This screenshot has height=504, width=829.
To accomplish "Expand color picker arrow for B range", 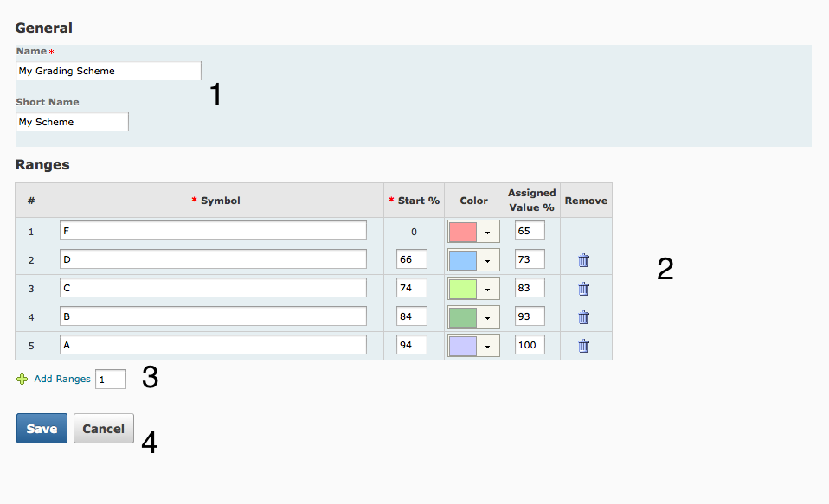I will click(488, 318).
